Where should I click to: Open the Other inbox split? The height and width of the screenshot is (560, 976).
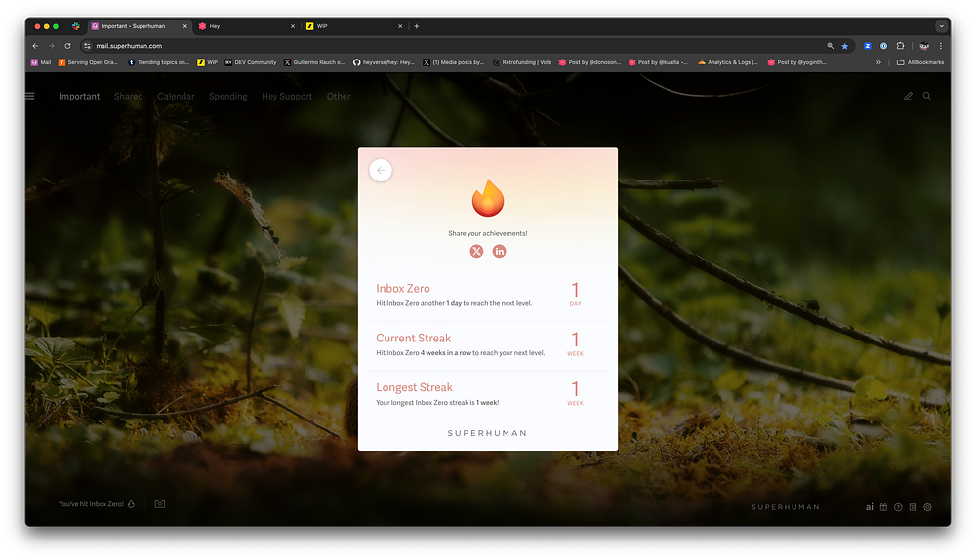(339, 96)
